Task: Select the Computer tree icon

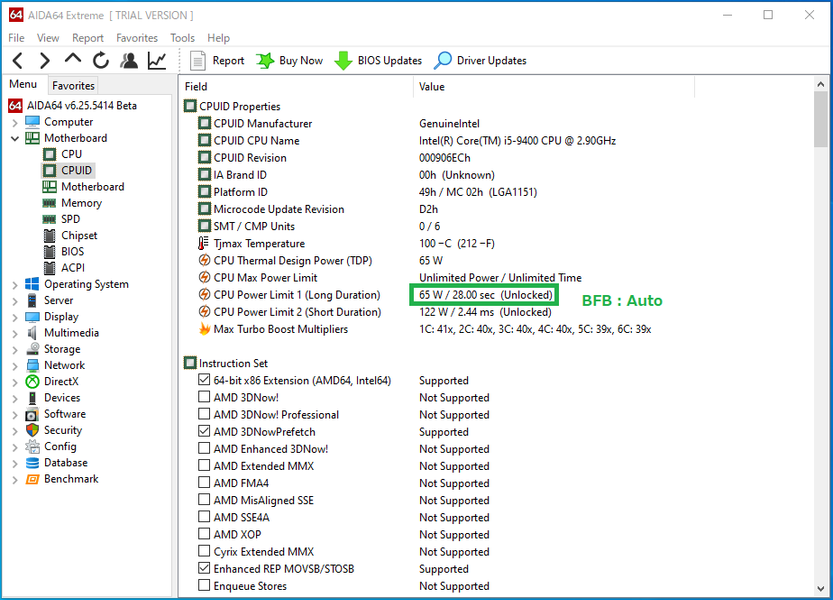Action: pos(32,122)
